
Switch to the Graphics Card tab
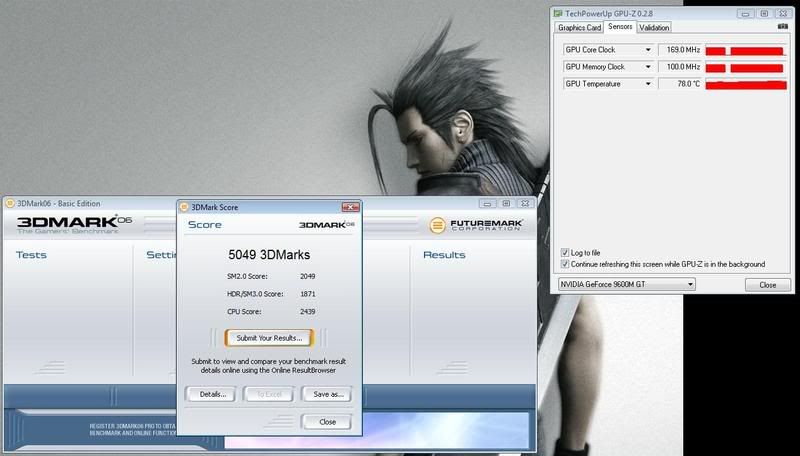click(579, 28)
